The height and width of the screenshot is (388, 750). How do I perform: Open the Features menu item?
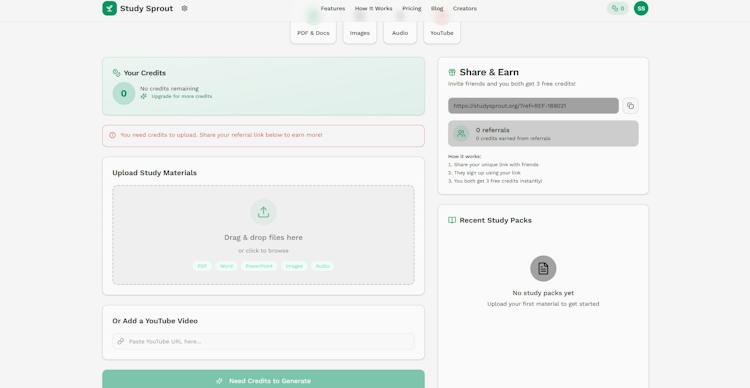tap(333, 9)
